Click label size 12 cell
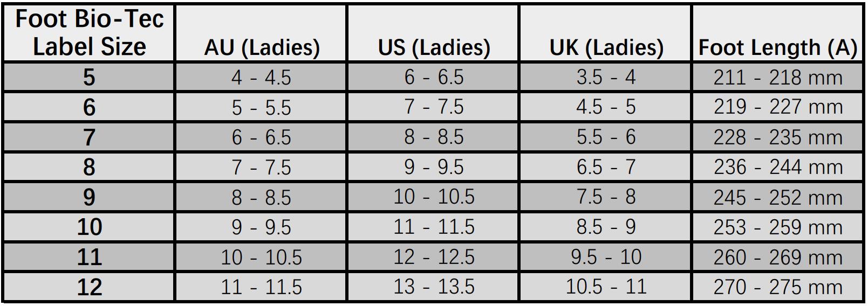Viewport: 868px width, 306px height. click(89, 287)
